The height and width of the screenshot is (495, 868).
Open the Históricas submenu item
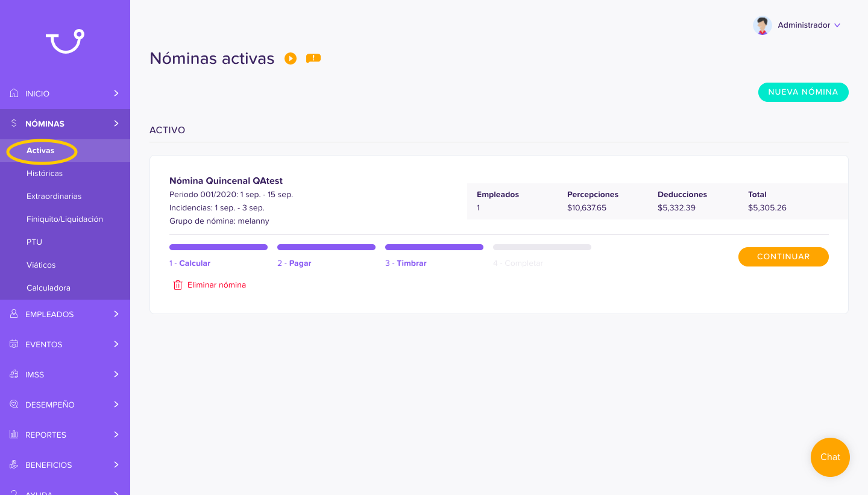click(x=45, y=174)
